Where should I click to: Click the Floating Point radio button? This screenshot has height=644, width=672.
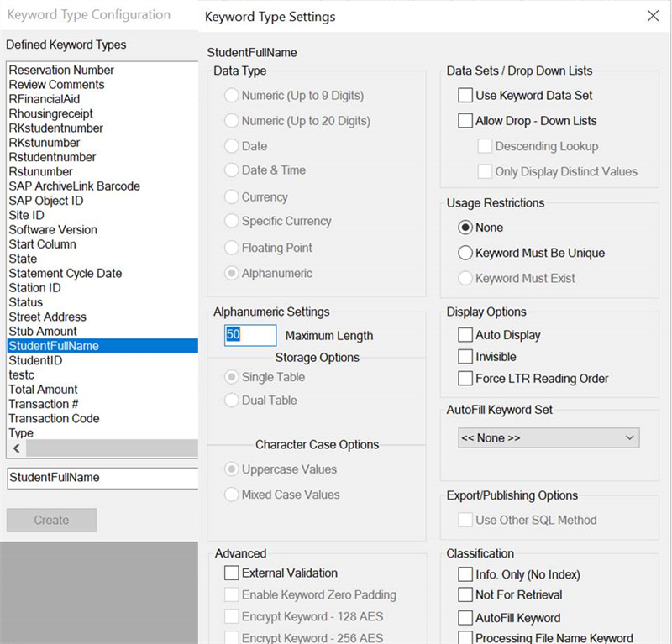pyautogui.click(x=232, y=248)
